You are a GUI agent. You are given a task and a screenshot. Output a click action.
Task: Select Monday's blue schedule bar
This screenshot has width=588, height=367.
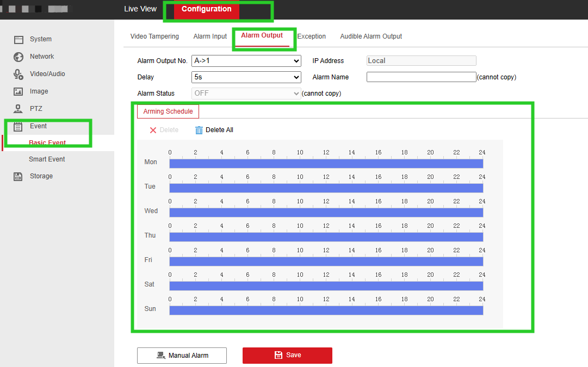click(x=326, y=164)
